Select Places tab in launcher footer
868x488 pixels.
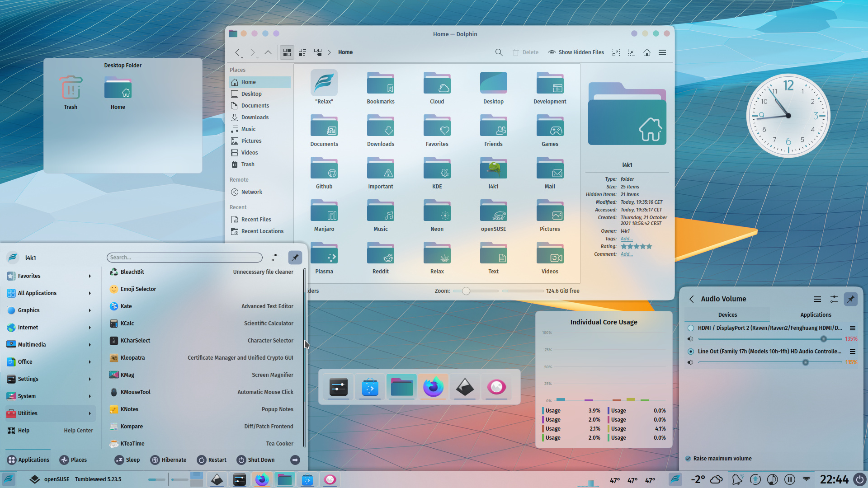tap(73, 460)
